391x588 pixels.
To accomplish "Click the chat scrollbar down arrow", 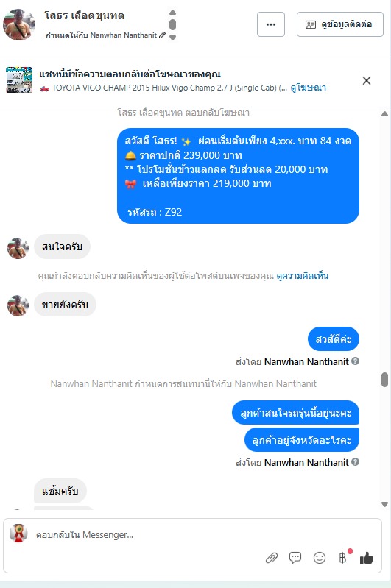I will click(x=384, y=504).
